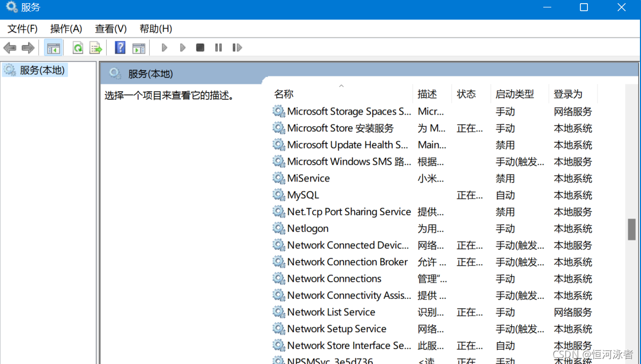Toggle the show/hide console tree icon
Image resolution: width=641 pixels, height=364 pixels.
click(54, 48)
